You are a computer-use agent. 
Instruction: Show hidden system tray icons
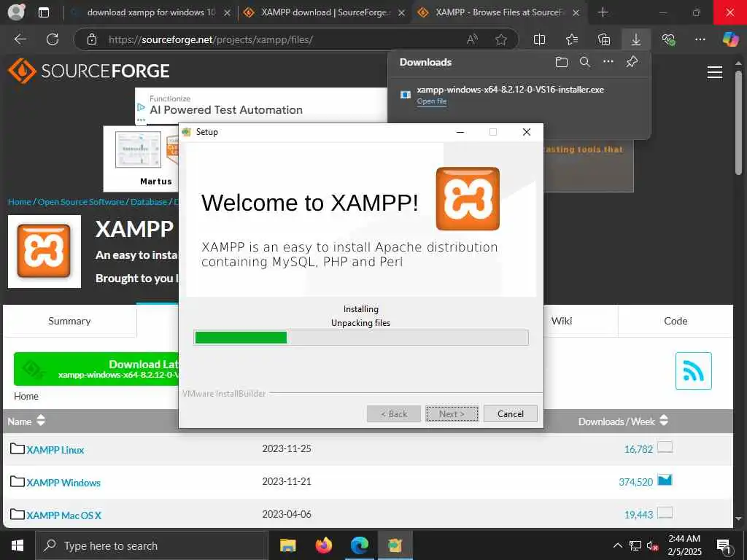pyautogui.click(x=617, y=545)
